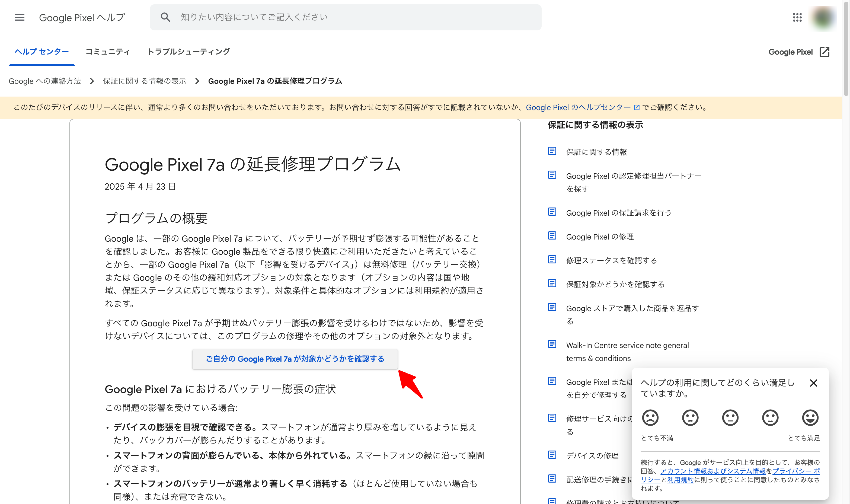Go to Google への連絡方法 breadcrumb

pos(45,81)
